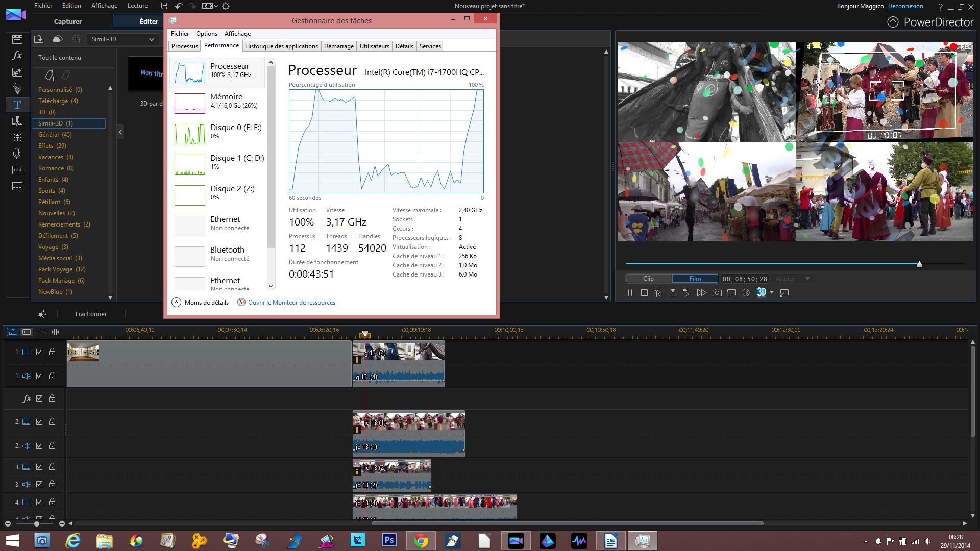Screen dimensions: 980x551
Task: Click Ouvrir le Moniteur de ressources link
Action: [x=291, y=303]
